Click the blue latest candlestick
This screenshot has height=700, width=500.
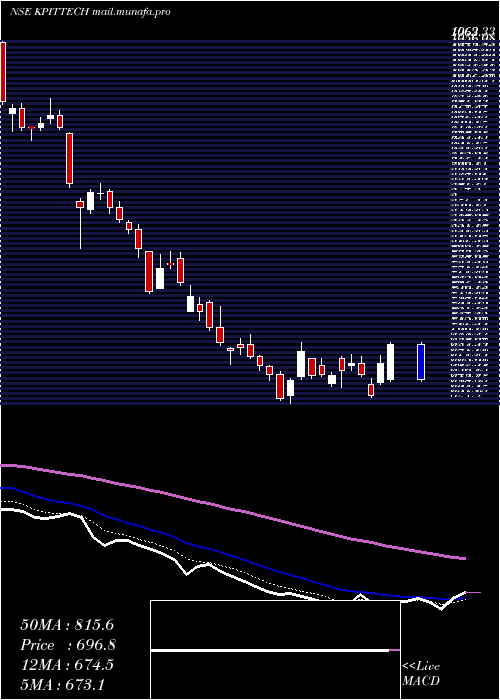click(x=421, y=362)
